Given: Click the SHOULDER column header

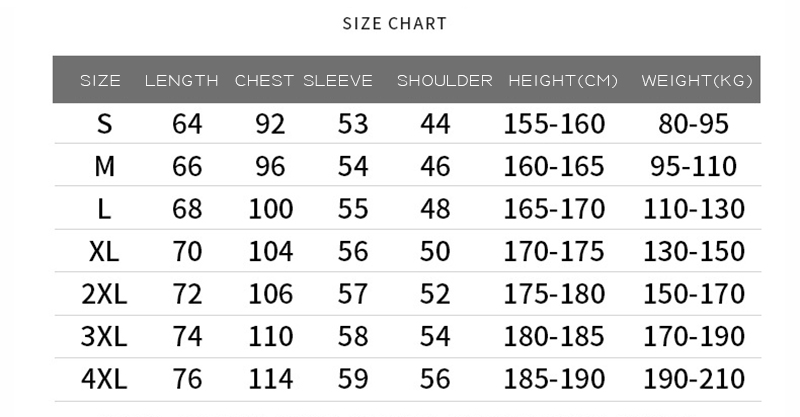Looking at the screenshot, I should 445,81.
